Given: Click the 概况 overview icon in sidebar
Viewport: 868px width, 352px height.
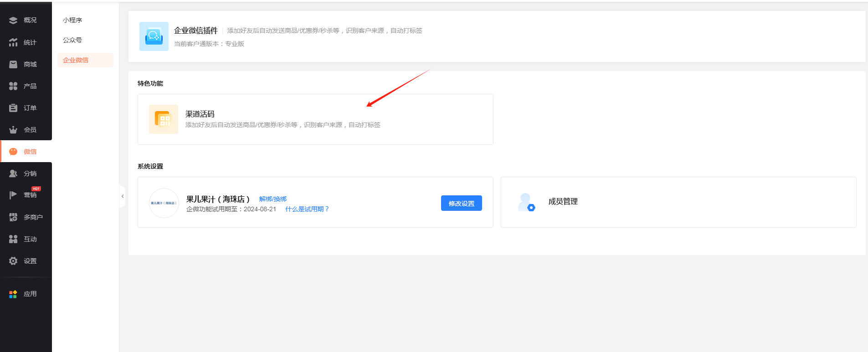Looking at the screenshot, I should click(x=13, y=20).
